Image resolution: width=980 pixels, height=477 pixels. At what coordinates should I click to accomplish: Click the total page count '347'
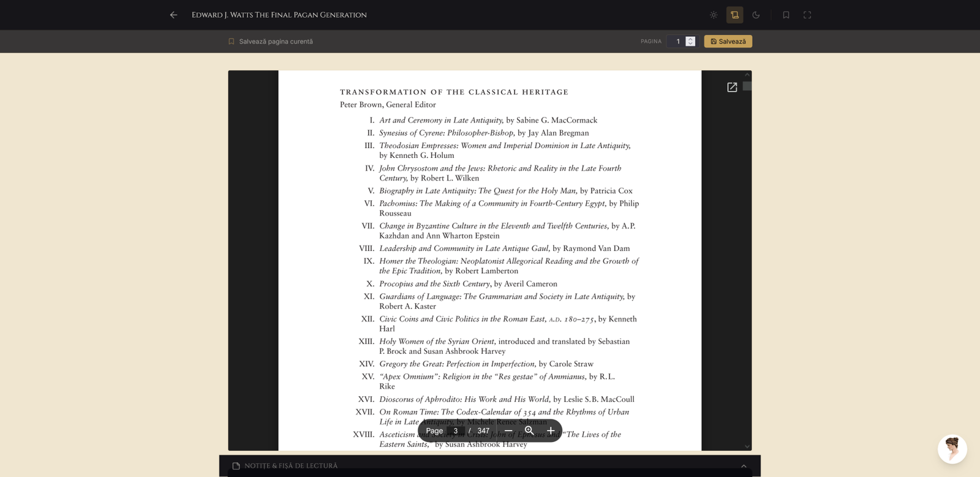click(x=483, y=431)
